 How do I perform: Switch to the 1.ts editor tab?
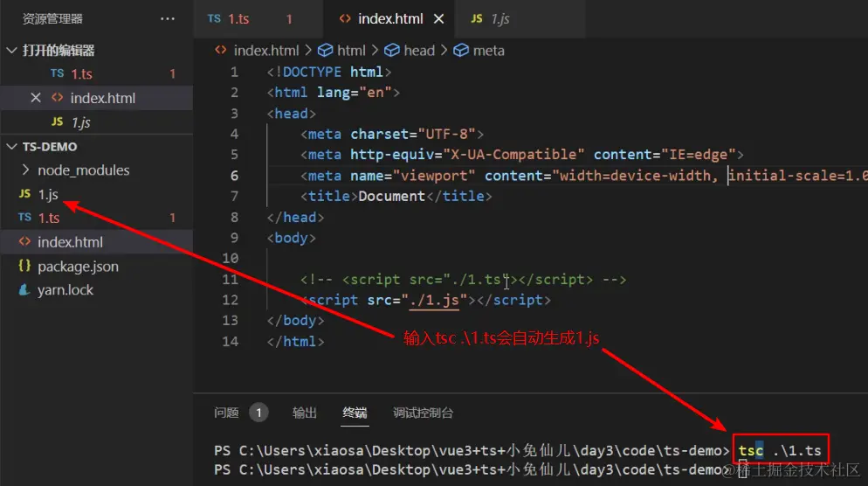pyautogui.click(x=258, y=19)
